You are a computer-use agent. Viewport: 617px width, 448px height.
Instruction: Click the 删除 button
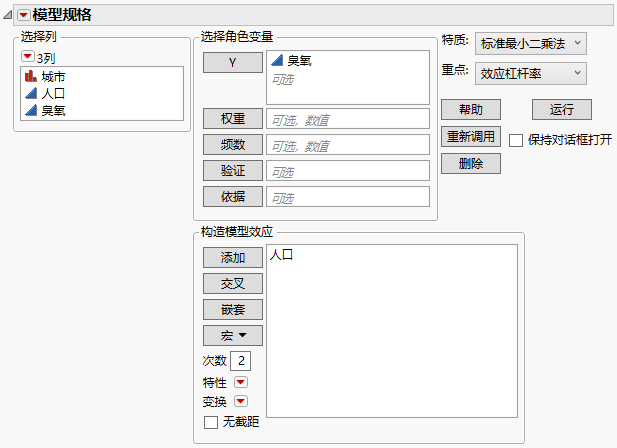point(471,163)
